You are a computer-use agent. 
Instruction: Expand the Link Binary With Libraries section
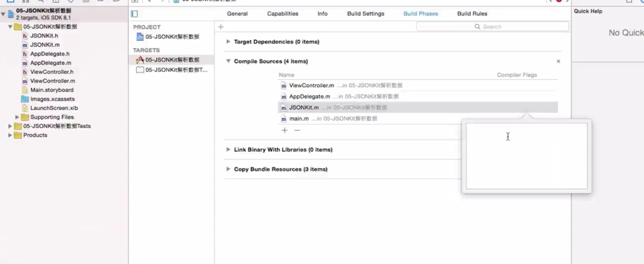[228, 149]
